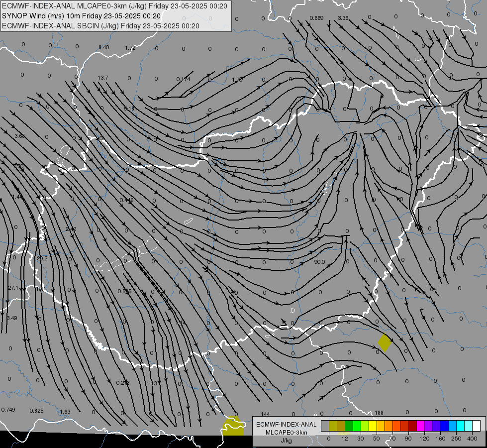Click the map value '5.18'
Image resolution: width=487 pixels, height=448 pixels.
click(x=129, y=109)
